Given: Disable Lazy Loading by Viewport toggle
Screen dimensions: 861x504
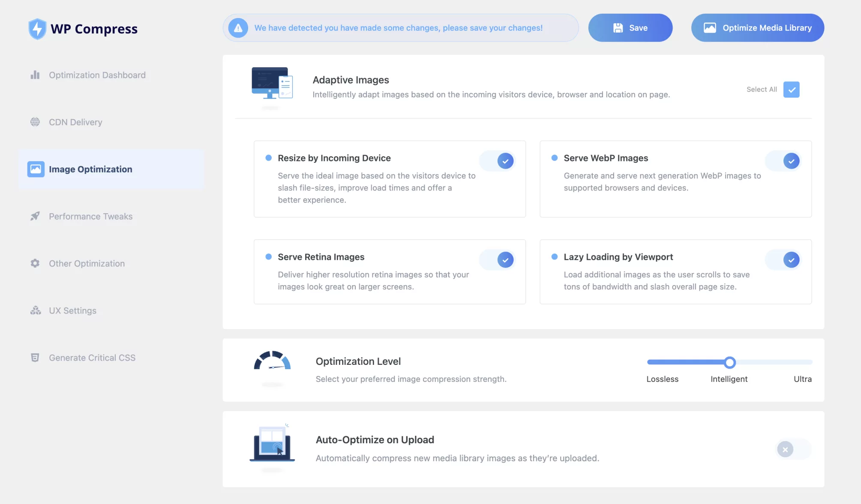Looking at the screenshot, I should [x=783, y=260].
